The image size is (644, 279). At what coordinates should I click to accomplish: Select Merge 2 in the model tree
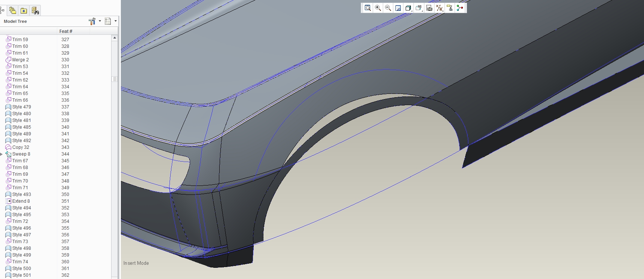click(20, 60)
